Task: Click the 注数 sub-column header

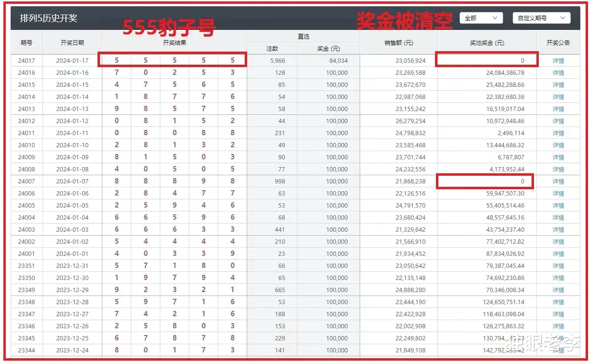Action: 272,49
